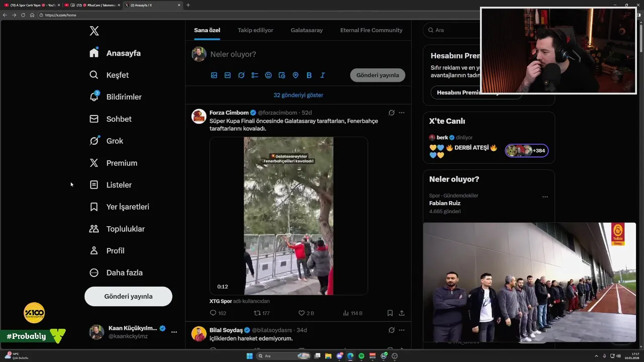This screenshot has width=644, height=362.
Task: Like the Forza Cimbom post
Action: coord(306,313)
